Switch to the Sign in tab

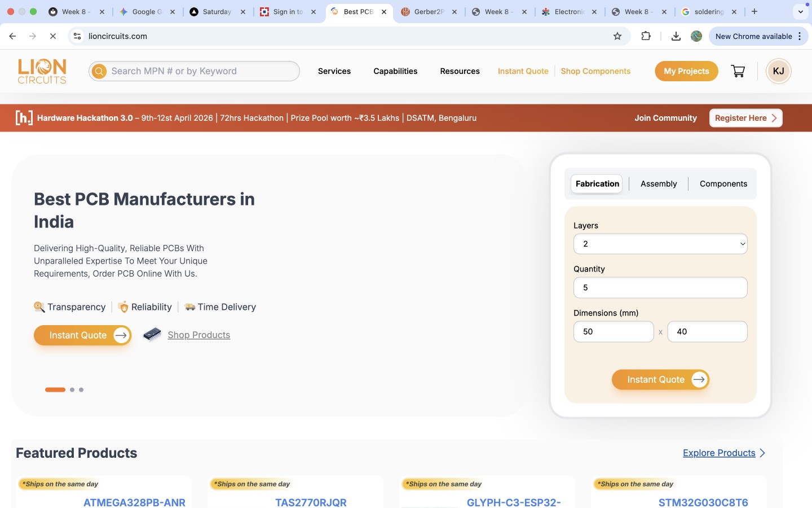[288, 12]
